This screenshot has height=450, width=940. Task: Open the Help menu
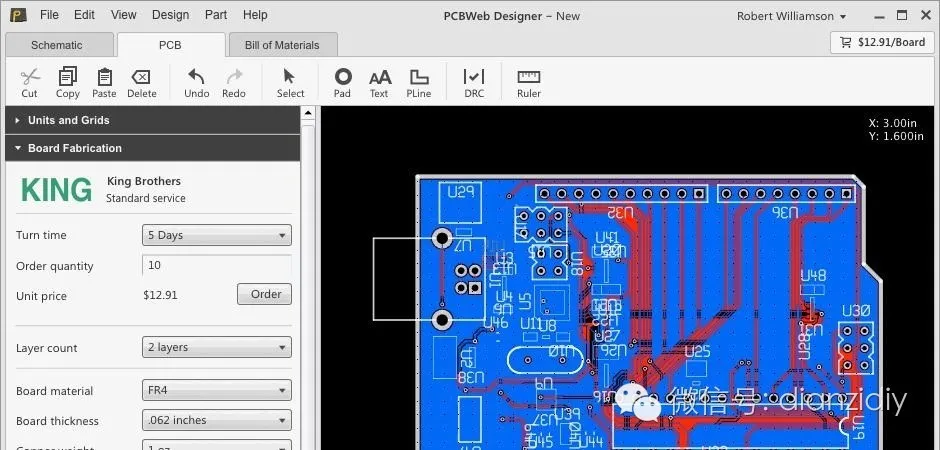(255, 15)
